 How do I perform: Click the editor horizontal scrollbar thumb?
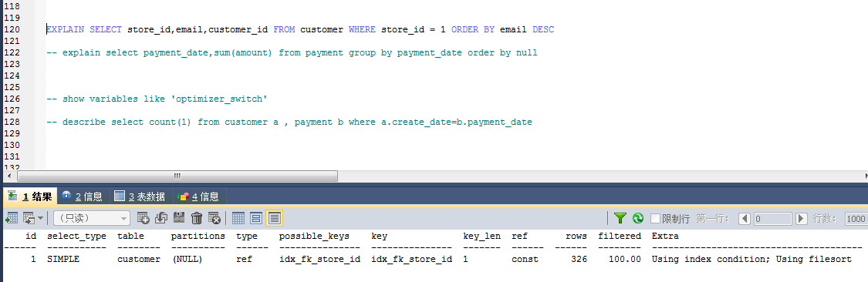tap(177, 176)
